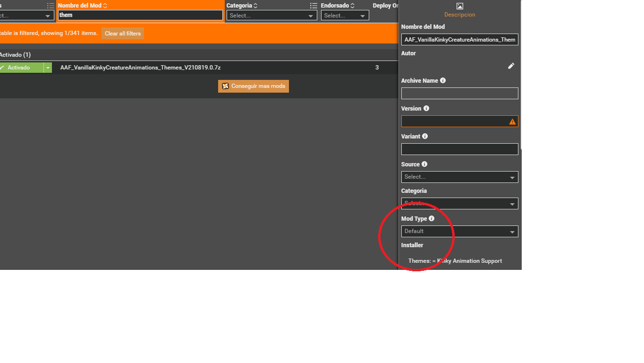Click the info icon next to Archive Name
Image resolution: width=644 pixels, height=363 pixels.
pyautogui.click(x=442, y=80)
